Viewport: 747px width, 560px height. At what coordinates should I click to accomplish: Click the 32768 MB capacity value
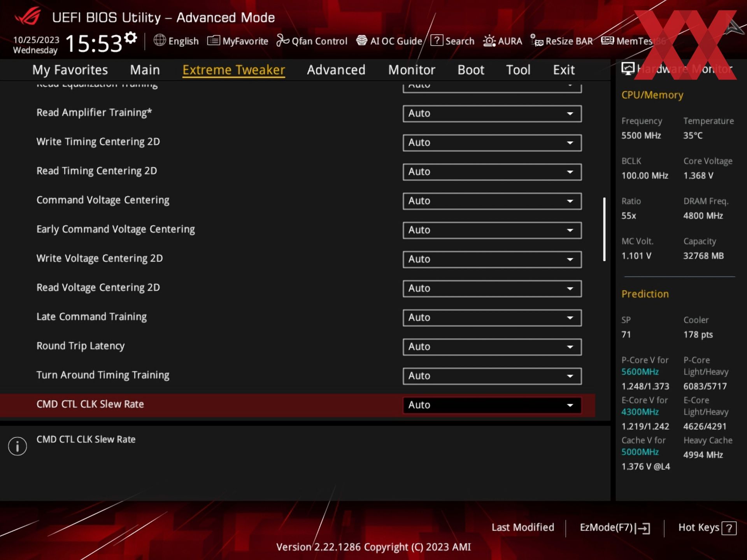pos(703,255)
